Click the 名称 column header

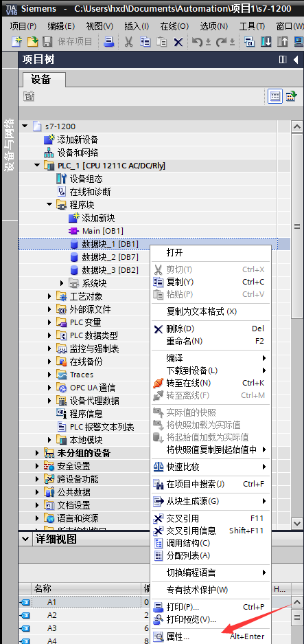tap(85, 588)
